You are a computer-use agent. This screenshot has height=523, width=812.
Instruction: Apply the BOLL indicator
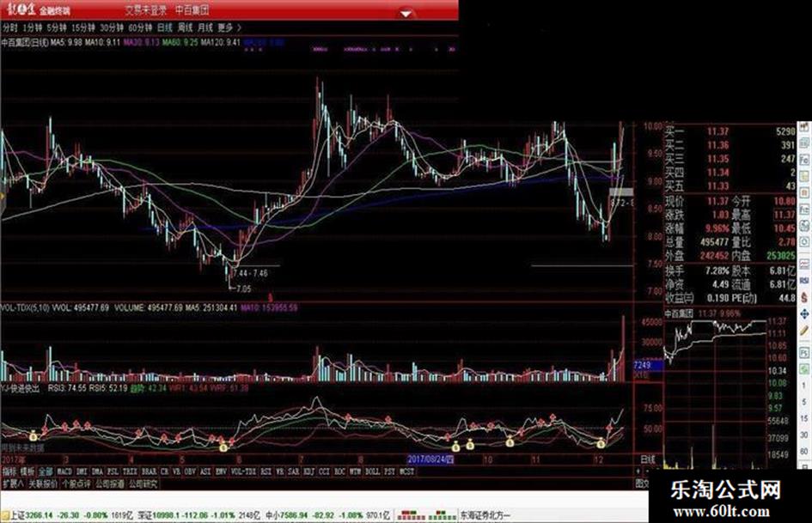372,471
